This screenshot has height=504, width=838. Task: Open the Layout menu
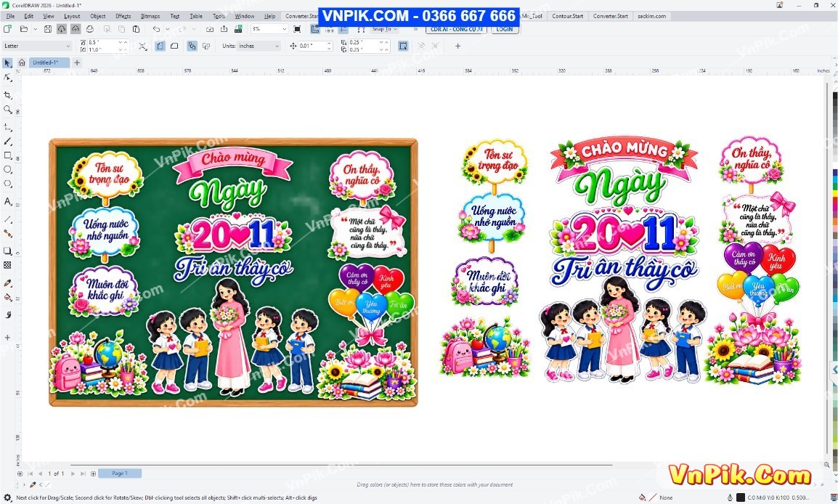[72, 16]
